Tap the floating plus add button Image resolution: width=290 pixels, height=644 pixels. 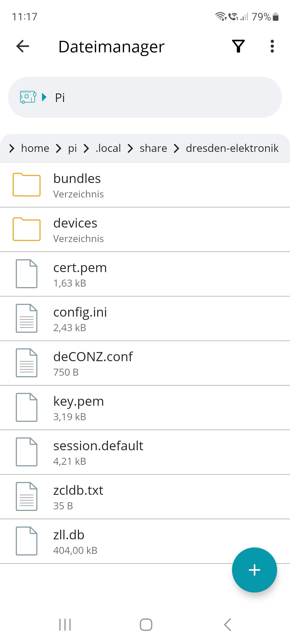click(254, 570)
